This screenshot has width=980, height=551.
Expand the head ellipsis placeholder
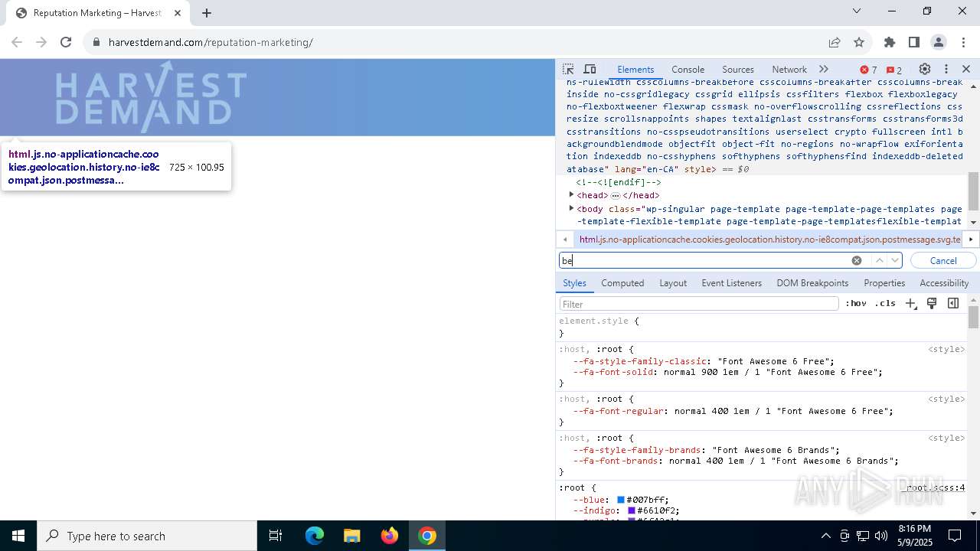click(615, 196)
